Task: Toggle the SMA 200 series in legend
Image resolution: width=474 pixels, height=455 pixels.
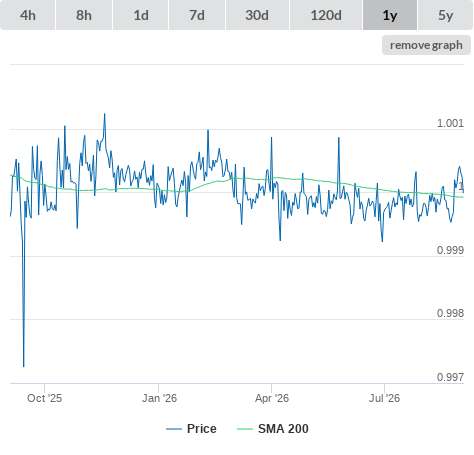Action: point(273,429)
